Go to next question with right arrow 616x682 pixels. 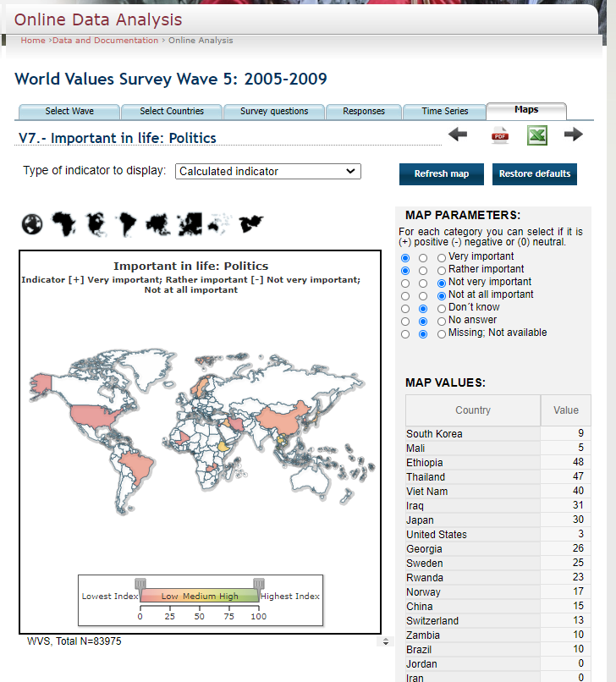574,135
